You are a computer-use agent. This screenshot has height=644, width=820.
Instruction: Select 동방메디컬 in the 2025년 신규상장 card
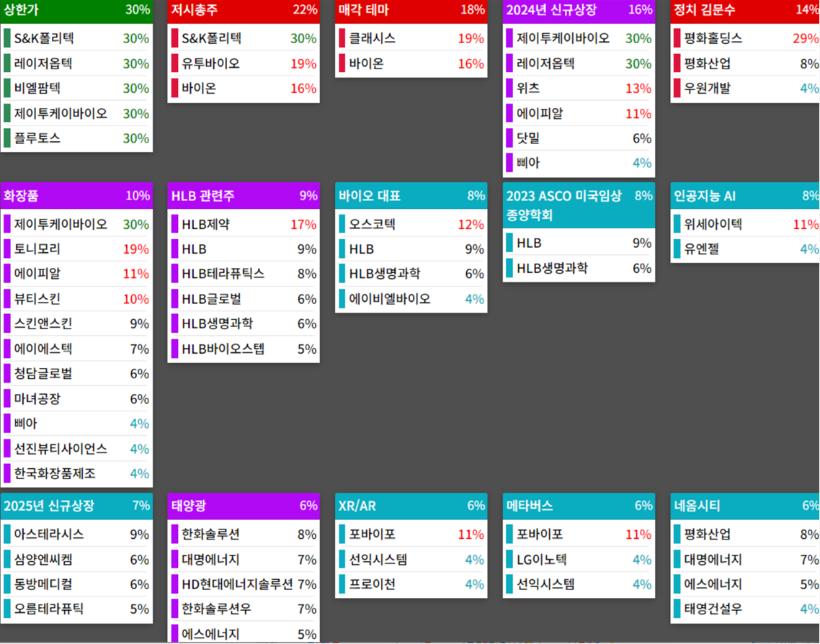[x=76, y=584]
